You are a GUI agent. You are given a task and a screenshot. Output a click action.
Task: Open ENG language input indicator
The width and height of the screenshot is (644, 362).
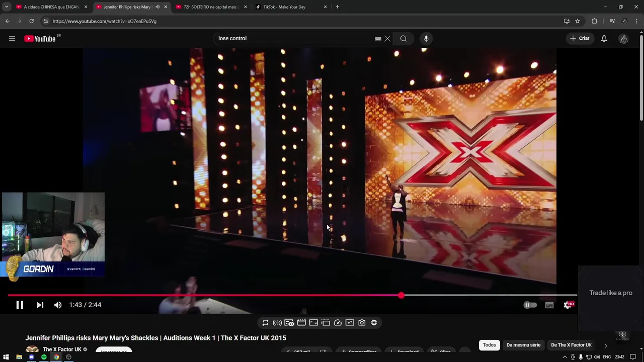point(607,357)
